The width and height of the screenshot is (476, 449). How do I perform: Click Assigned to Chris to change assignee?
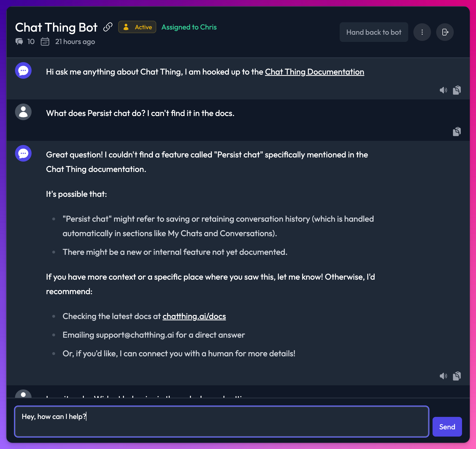click(189, 27)
